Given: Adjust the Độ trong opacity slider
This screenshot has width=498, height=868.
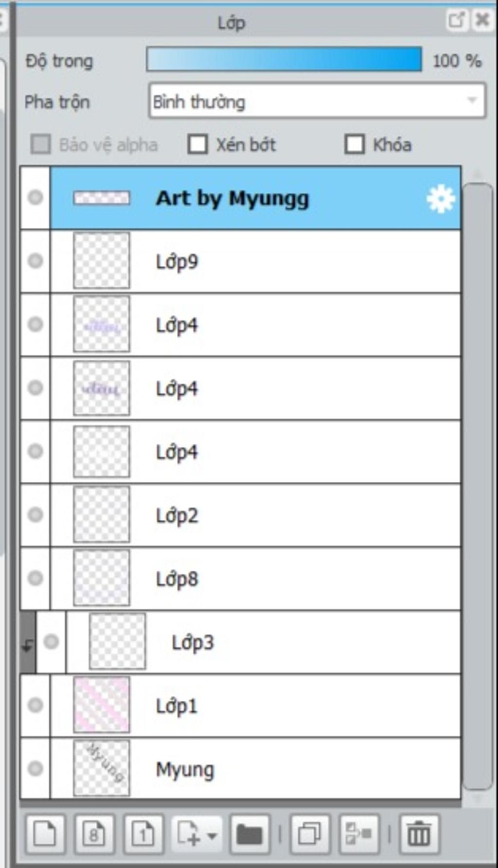Looking at the screenshot, I should [x=284, y=59].
